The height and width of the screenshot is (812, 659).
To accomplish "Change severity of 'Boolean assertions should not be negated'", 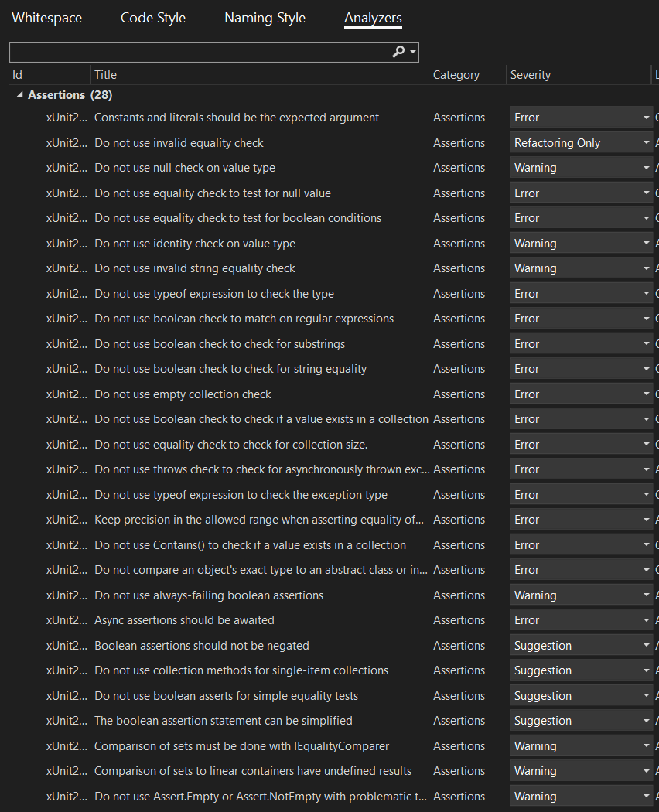I will pos(581,646).
